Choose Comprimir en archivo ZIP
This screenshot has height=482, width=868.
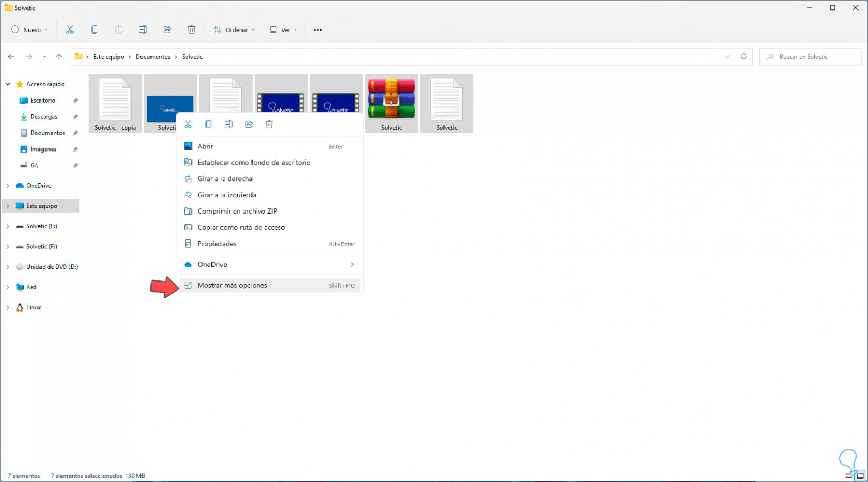pos(269,211)
